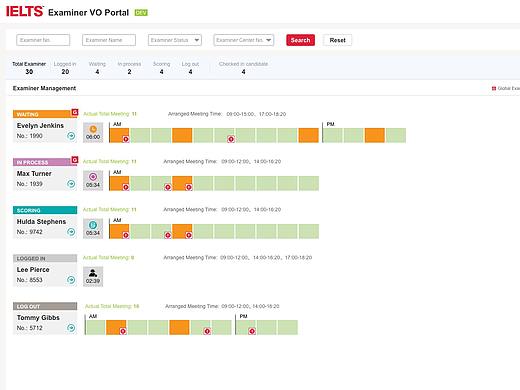This screenshot has width=520, height=390.
Task: Open the Global Examiner link
Action: [x=506, y=88]
